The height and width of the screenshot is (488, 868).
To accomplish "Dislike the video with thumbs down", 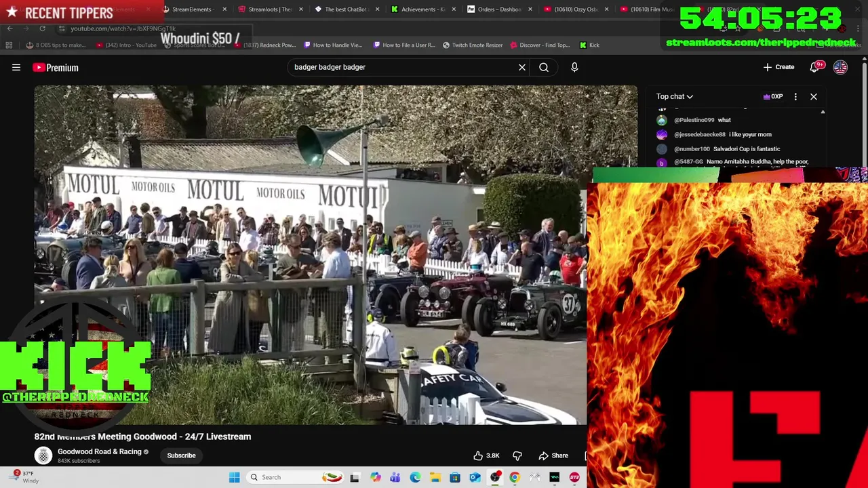I will pos(517,455).
